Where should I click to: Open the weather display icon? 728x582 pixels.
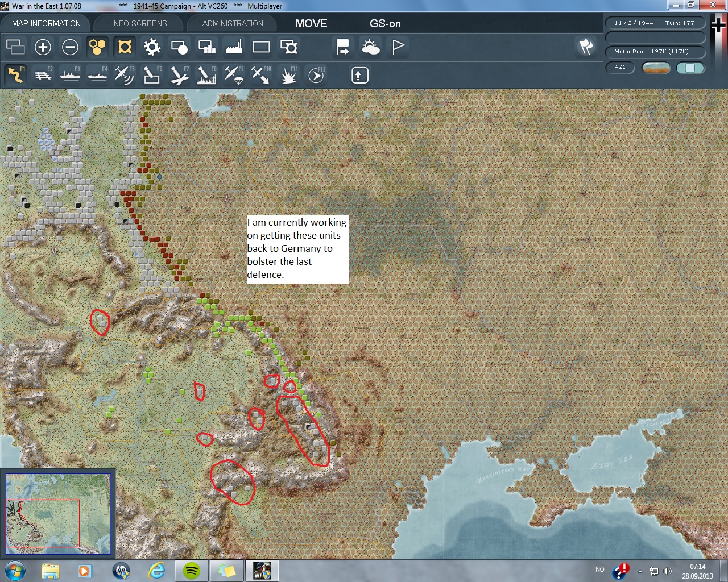click(370, 47)
